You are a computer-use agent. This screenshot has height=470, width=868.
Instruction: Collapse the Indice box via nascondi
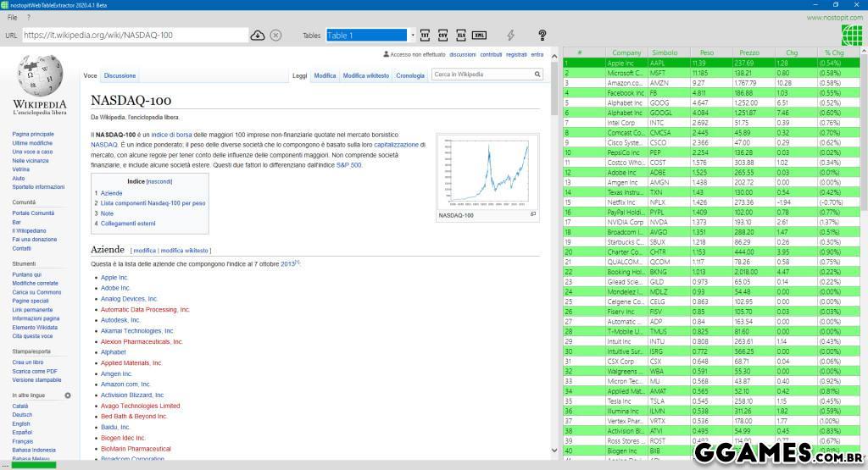159,181
